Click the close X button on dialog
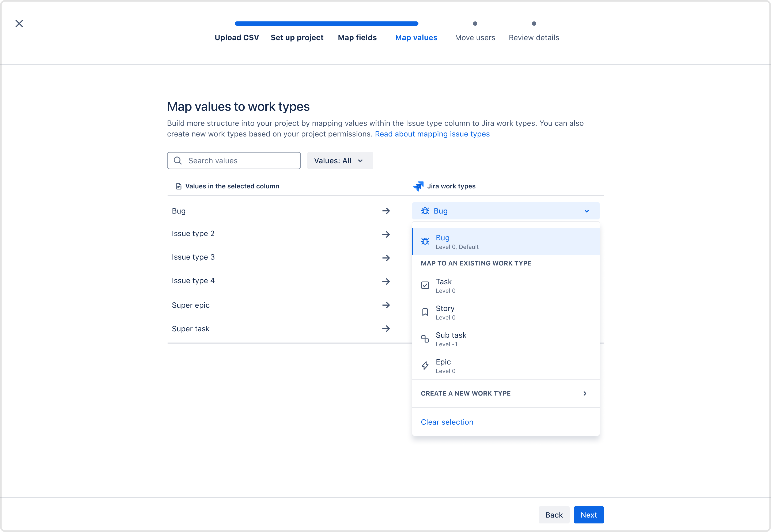 pyautogui.click(x=19, y=24)
